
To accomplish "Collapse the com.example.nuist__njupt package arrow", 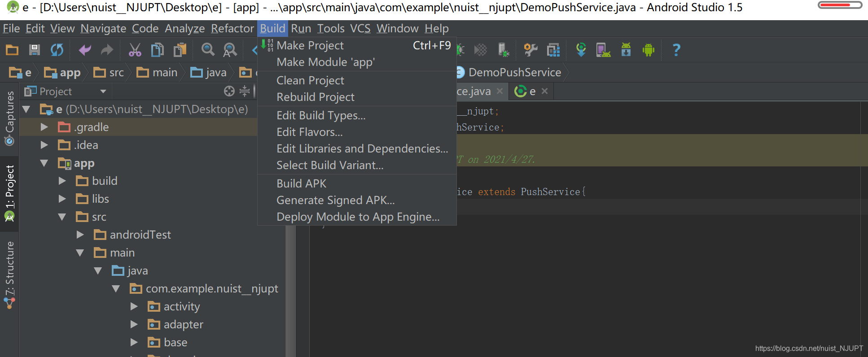I will click(x=116, y=289).
